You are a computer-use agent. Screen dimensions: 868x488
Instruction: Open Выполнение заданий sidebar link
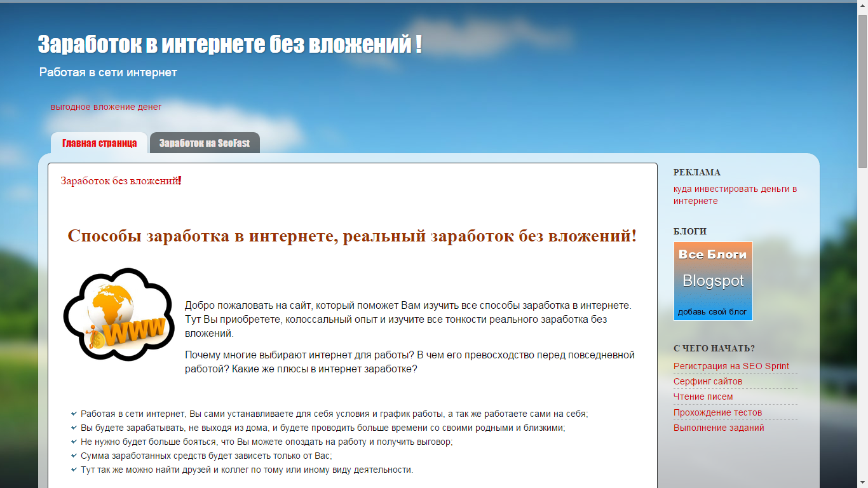pos(719,428)
